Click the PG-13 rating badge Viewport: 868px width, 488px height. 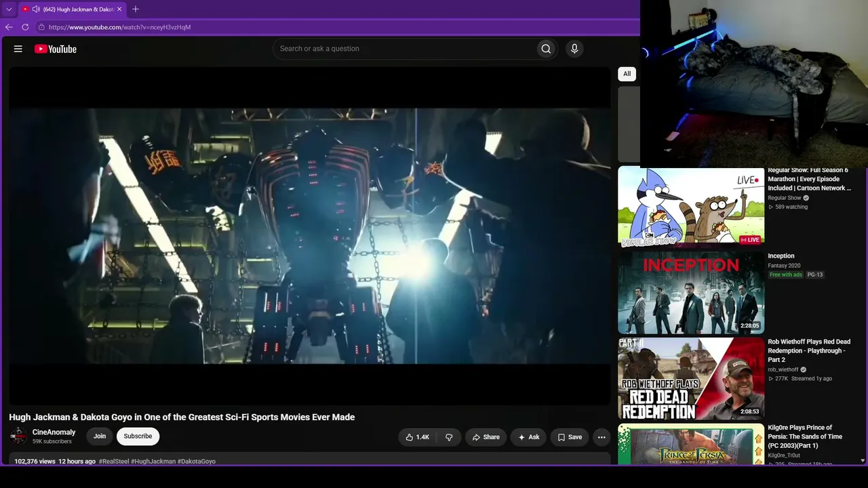[815, 274]
